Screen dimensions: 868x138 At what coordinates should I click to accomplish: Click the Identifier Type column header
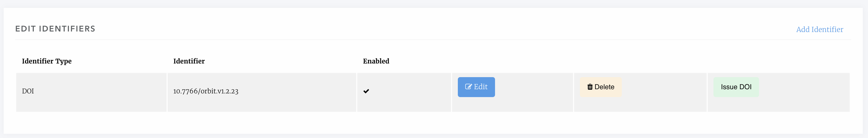pyautogui.click(x=47, y=61)
